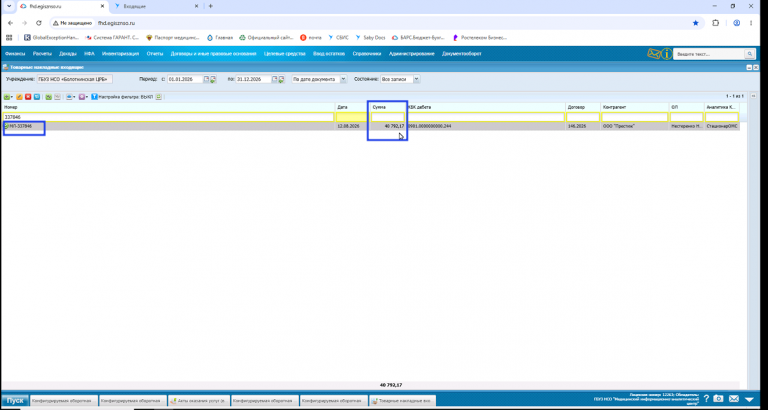This screenshot has height=410, width=768.
Task: Open new browser tab with plus button
Action: [211, 6]
